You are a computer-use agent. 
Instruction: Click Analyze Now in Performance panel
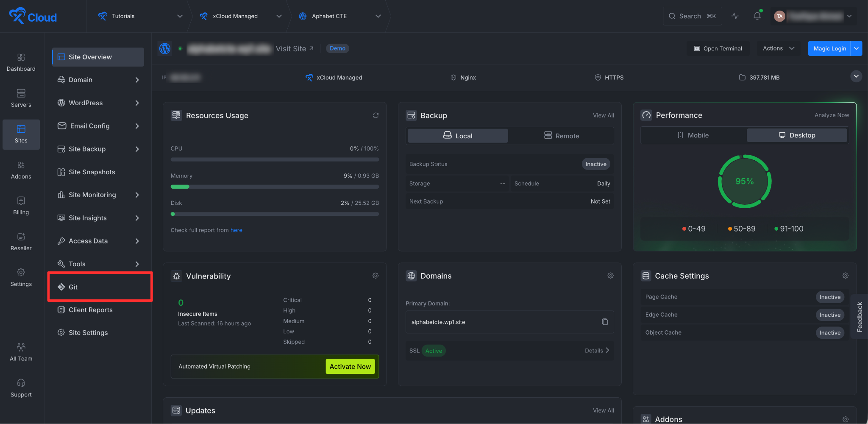832,115
